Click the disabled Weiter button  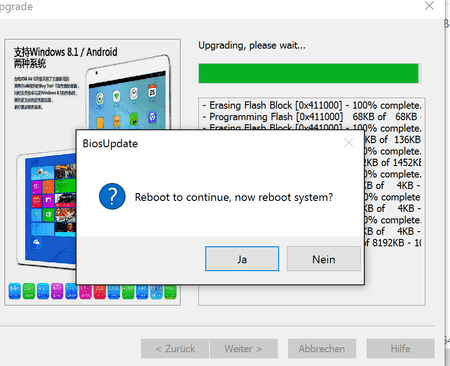tap(244, 349)
